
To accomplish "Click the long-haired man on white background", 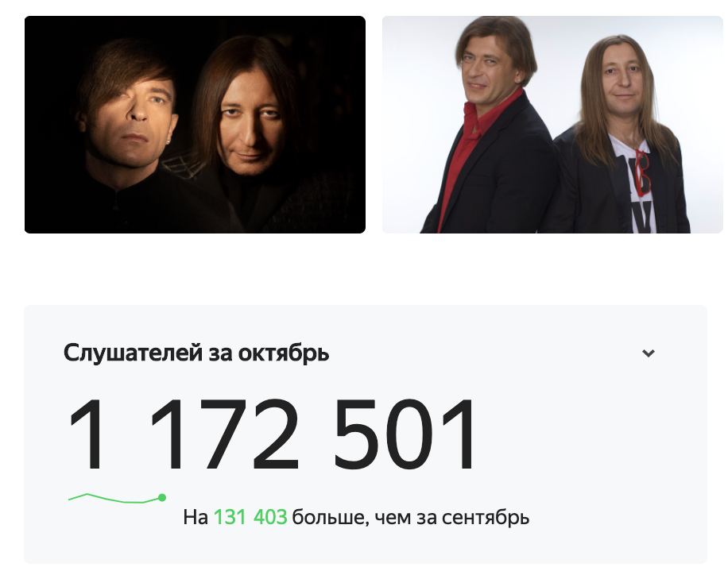I will click(x=622, y=134).
